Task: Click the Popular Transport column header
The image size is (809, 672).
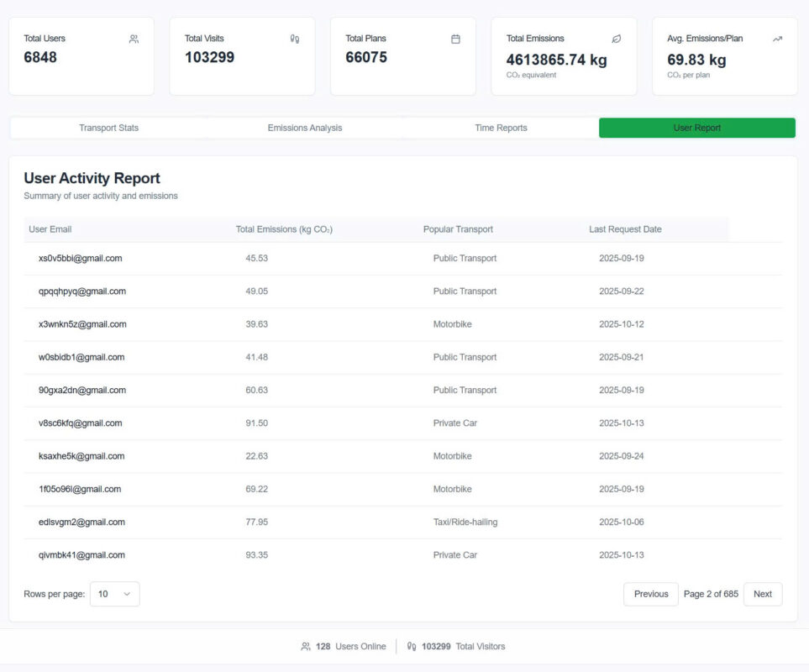Action: [x=458, y=229]
